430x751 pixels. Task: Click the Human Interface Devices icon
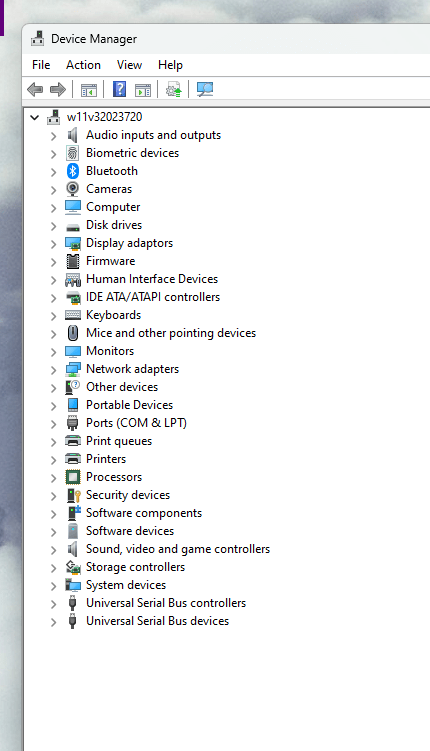pyautogui.click(x=73, y=279)
